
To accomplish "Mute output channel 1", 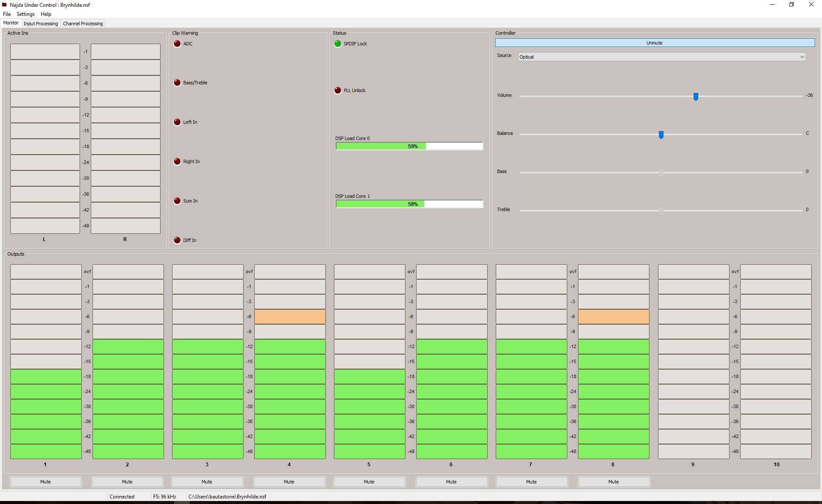I will click(45, 482).
